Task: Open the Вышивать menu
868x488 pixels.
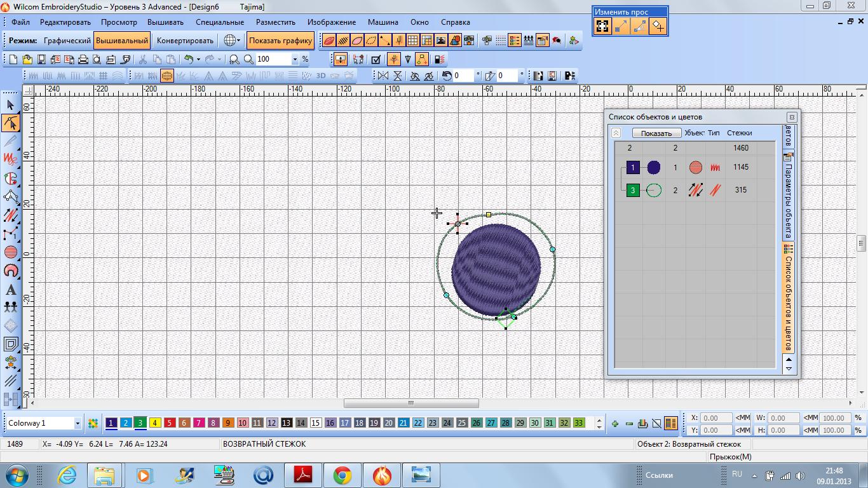Action: click(165, 22)
